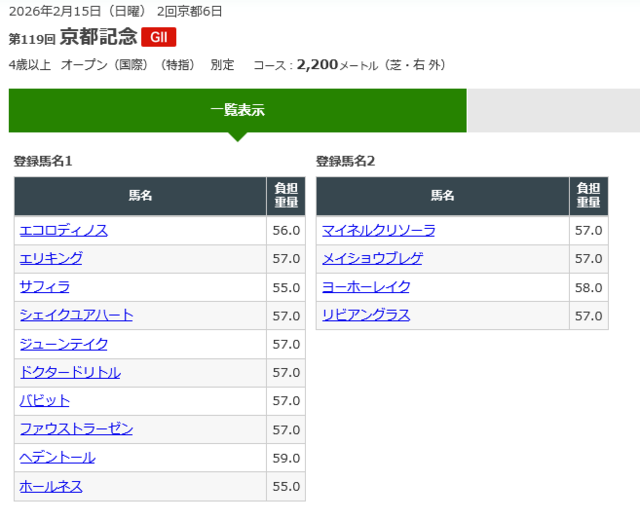640x520 pixels.
Task: Open the ホールネス horse link
Action: point(51,486)
